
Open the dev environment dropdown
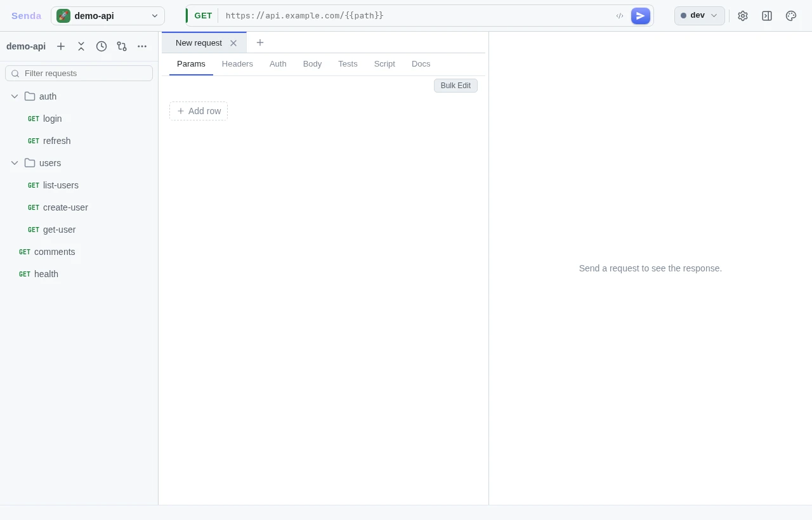(700, 16)
